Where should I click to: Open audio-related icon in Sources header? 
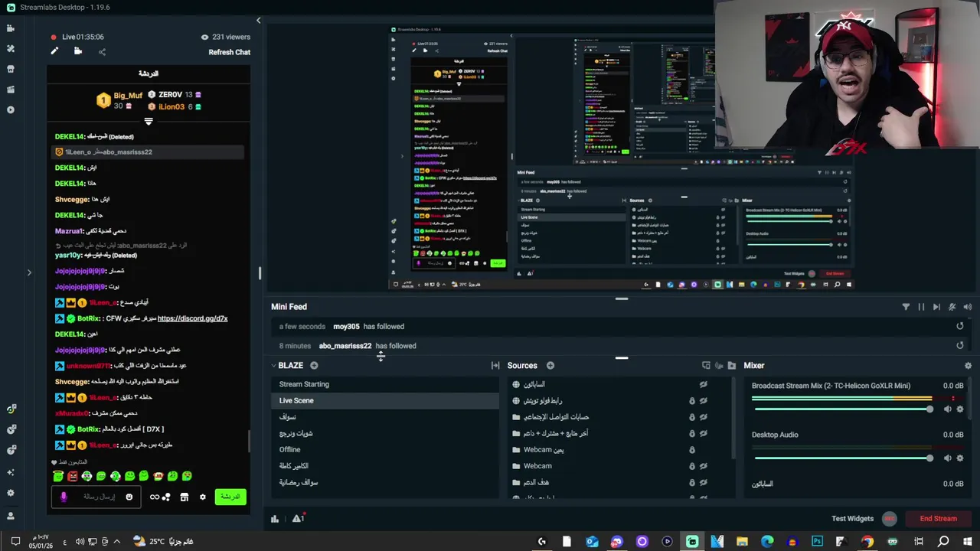(719, 366)
